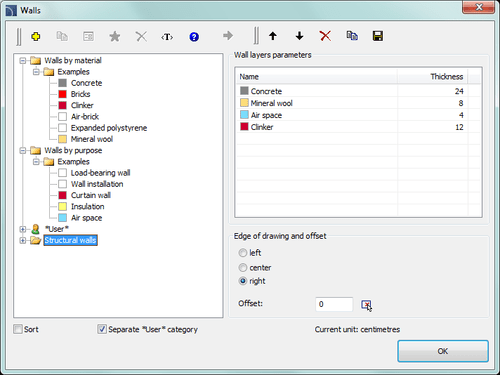This screenshot has height=375, width=500.
Task: Click the Examples folder icon under Walls by purpose
Action: click(49, 162)
